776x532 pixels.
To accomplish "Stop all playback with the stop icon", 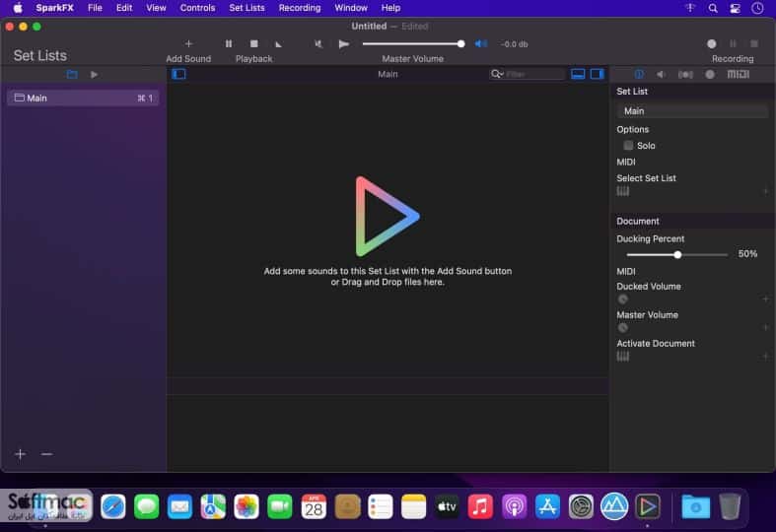I will (x=253, y=44).
